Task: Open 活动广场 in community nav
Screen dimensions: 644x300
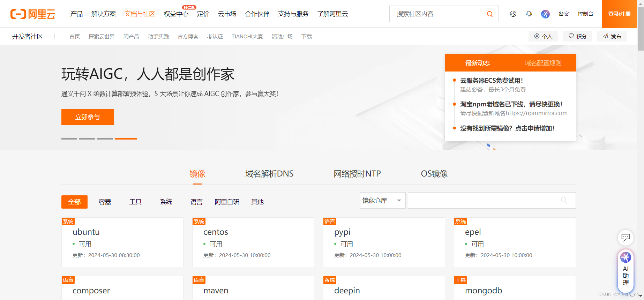Action: coord(282,36)
